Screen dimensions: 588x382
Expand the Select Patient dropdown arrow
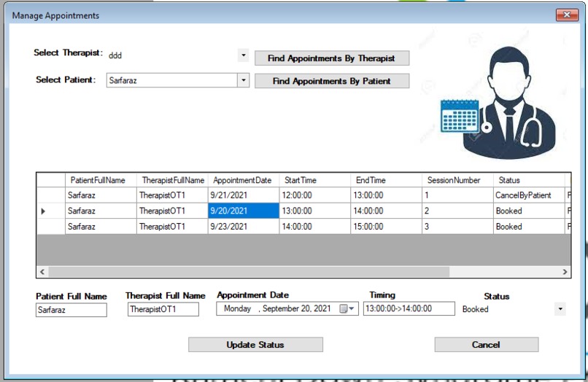pyautogui.click(x=244, y=80)
